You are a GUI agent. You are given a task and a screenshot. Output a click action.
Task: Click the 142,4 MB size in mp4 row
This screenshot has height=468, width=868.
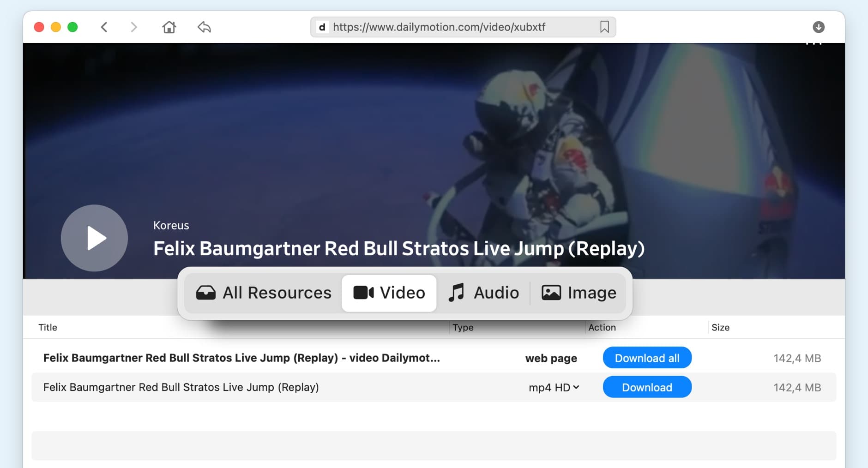click(797, 388)
